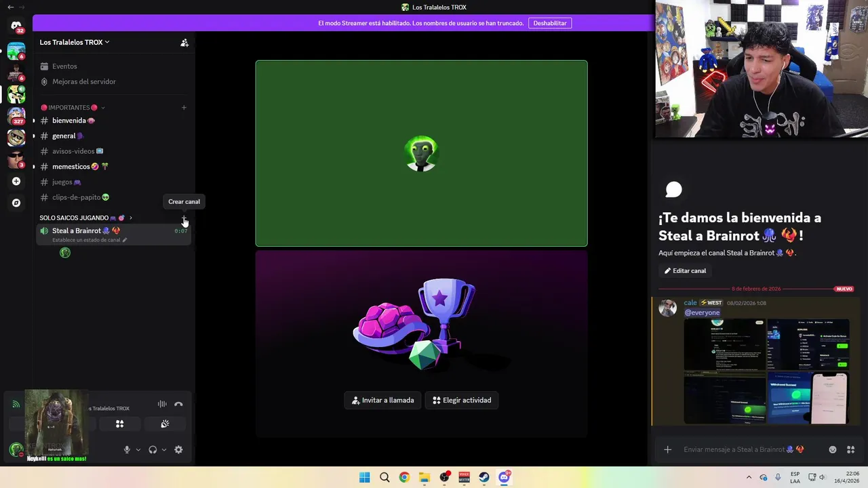
Task: Open user settings gear icon
Action: [178, 449]
